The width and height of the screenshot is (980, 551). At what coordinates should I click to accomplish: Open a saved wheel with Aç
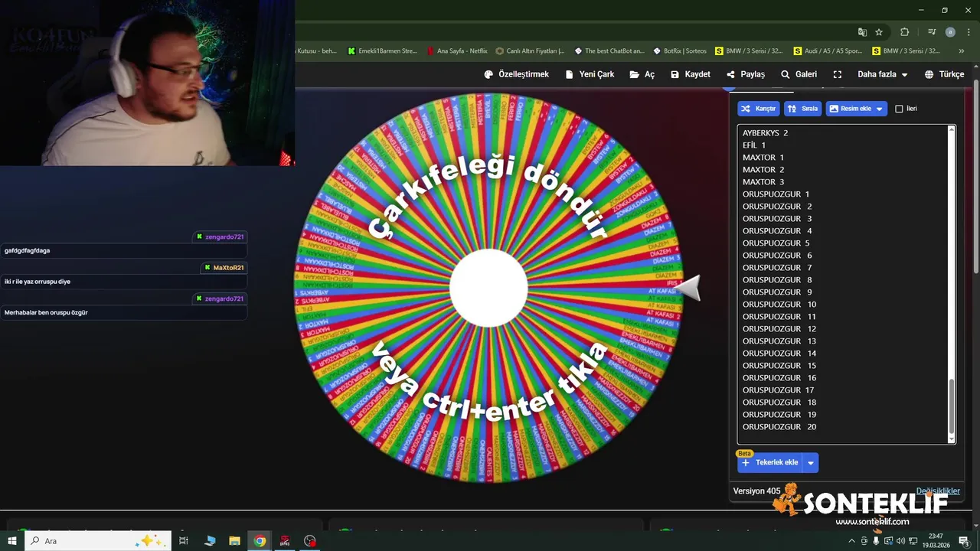coord(642,74)
